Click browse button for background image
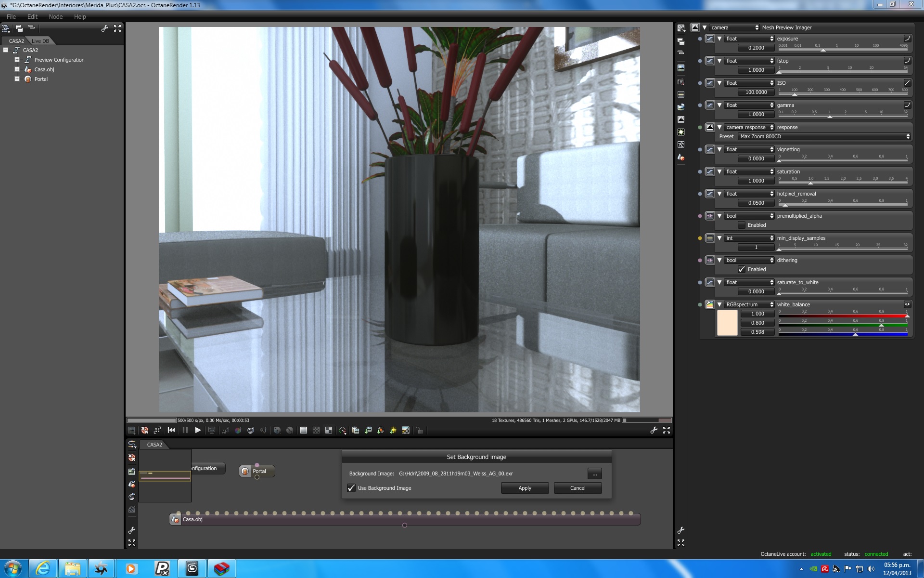 tap(594, 474)
